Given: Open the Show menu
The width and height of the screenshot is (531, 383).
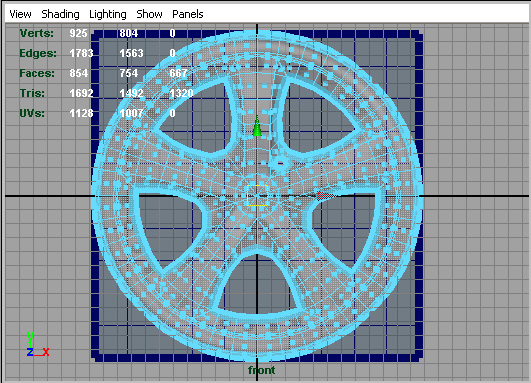Looking at the screenshot, I should coord(149,14).
